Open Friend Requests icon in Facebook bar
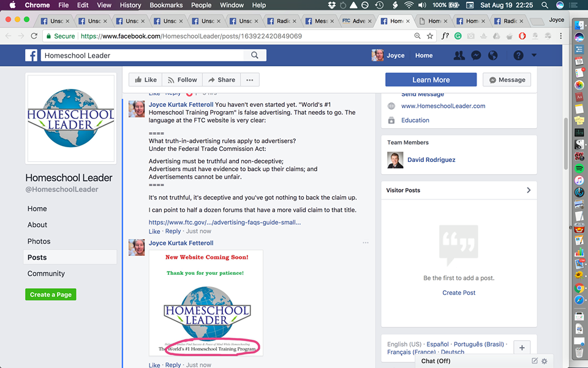 (459, 56)
